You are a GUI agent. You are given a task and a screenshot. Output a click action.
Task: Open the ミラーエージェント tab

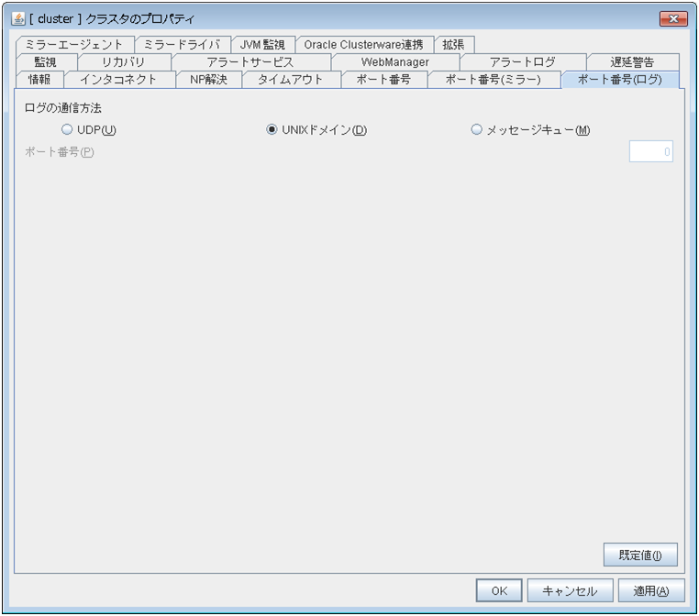74,45
